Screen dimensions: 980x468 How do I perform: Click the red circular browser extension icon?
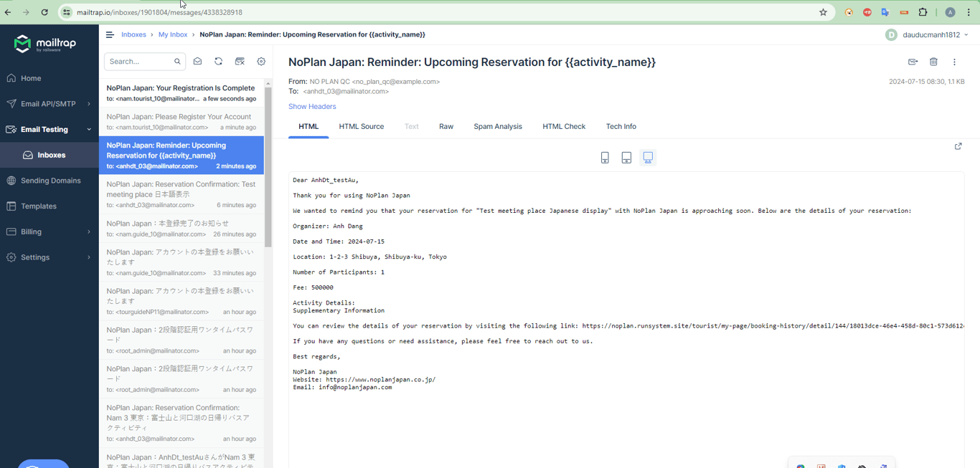[867, 12]
